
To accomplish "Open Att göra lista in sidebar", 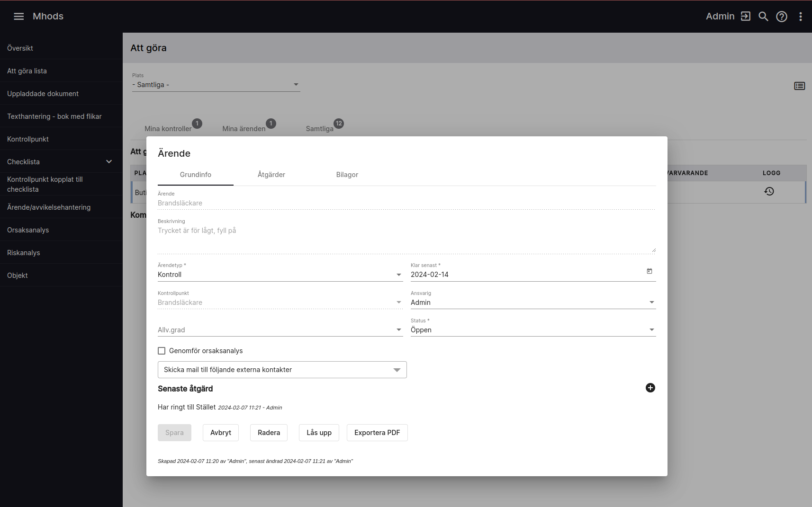I will tap(61, 71).
